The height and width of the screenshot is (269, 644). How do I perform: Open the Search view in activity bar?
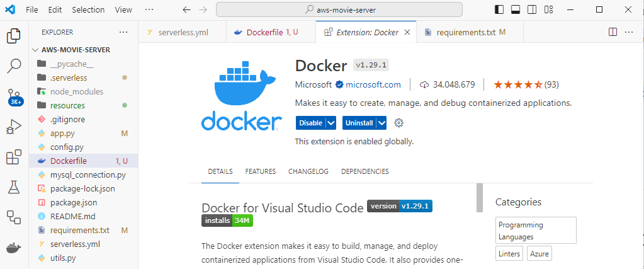(14, 66)
